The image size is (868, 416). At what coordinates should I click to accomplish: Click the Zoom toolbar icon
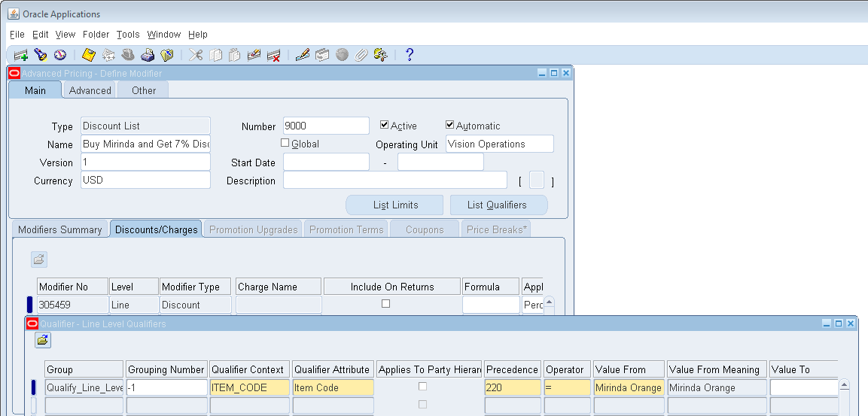point(322,55)
